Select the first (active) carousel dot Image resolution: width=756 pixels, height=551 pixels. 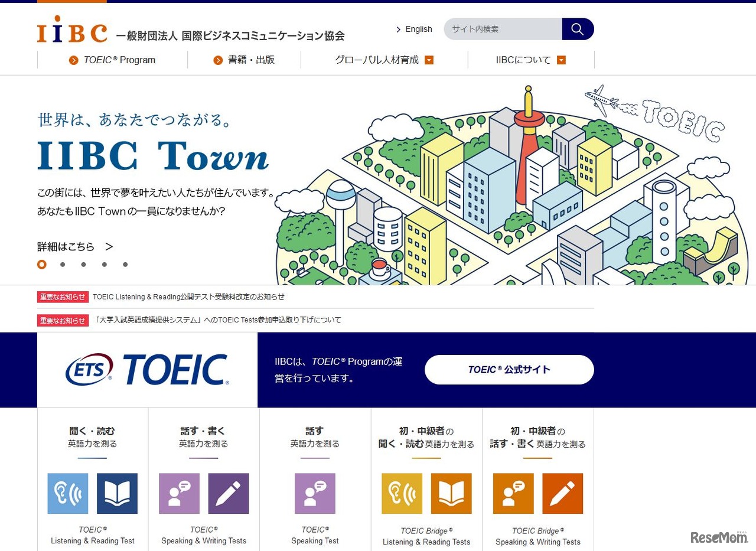click(x=41, y=265)
